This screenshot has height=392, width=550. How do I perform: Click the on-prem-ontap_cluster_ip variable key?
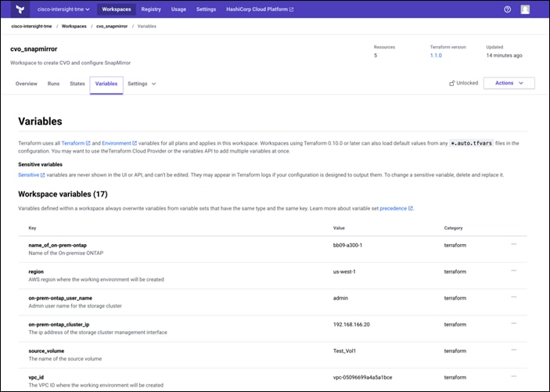[x=59, y=325]
